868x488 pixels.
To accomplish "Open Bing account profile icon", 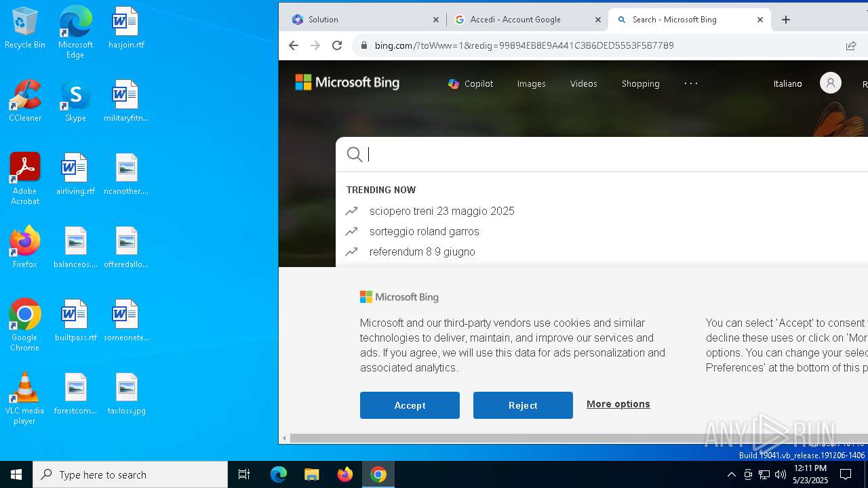I will [831, 83].
